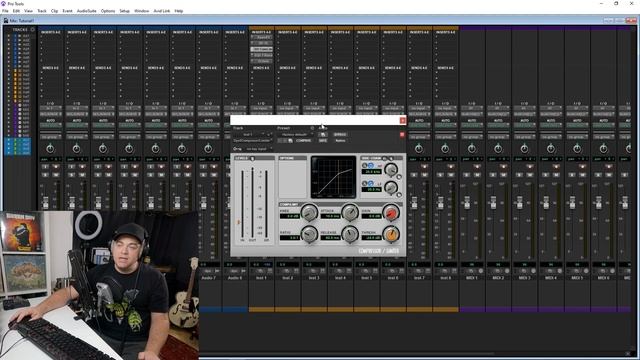Click the pan knob on the Audio 7 strip

208,148
